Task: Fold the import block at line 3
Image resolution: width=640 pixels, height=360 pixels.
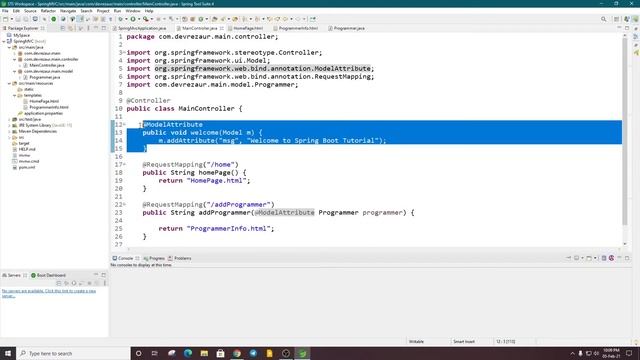Action: pyautogui.click(x=124, y=52)
